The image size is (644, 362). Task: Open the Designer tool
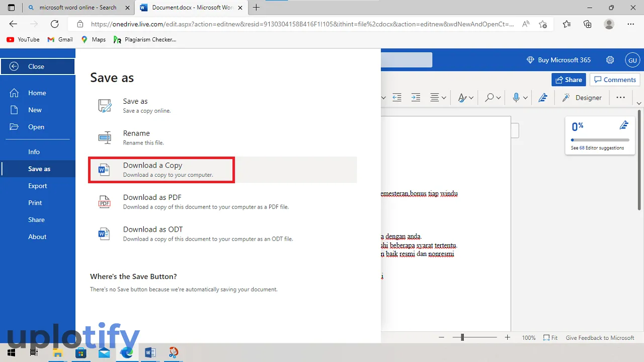point(582,98)
